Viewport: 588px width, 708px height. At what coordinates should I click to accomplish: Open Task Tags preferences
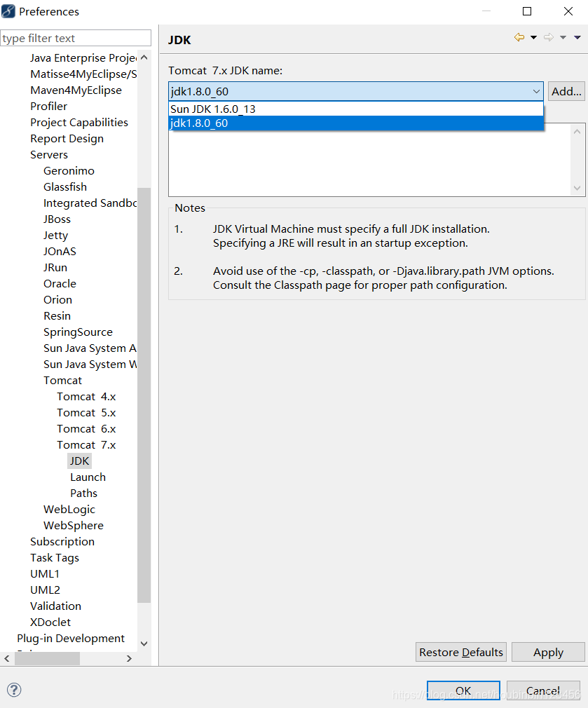point(54,558)
